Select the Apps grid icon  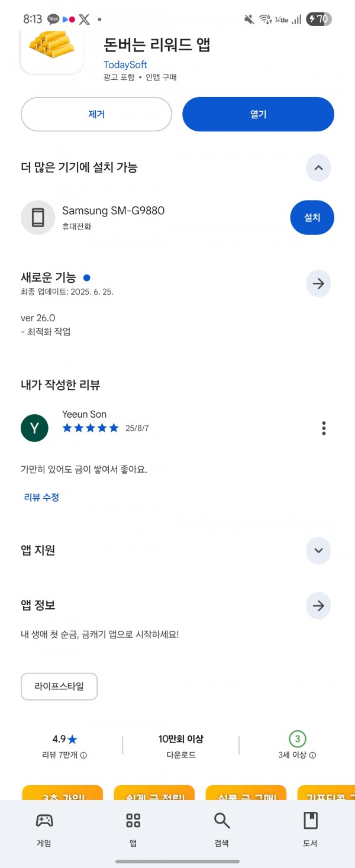point(133,820)
